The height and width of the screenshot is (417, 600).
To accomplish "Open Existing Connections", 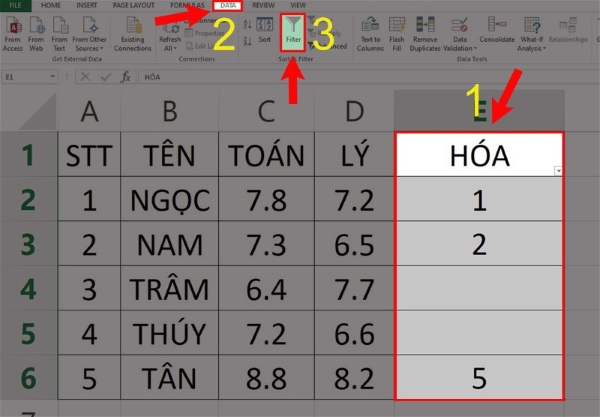I will click(132, 32).
